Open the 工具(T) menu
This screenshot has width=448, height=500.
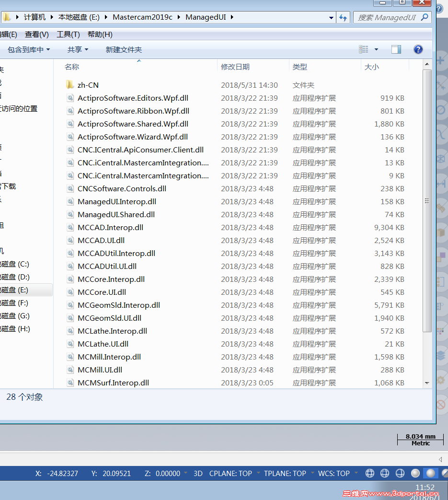point(68,35)
